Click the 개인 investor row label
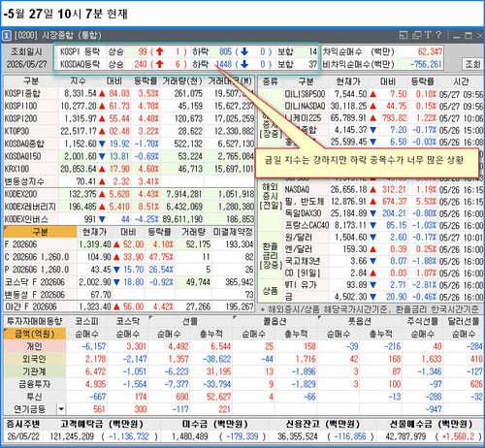This screenshot has width=485, height=448. (34, 346)
